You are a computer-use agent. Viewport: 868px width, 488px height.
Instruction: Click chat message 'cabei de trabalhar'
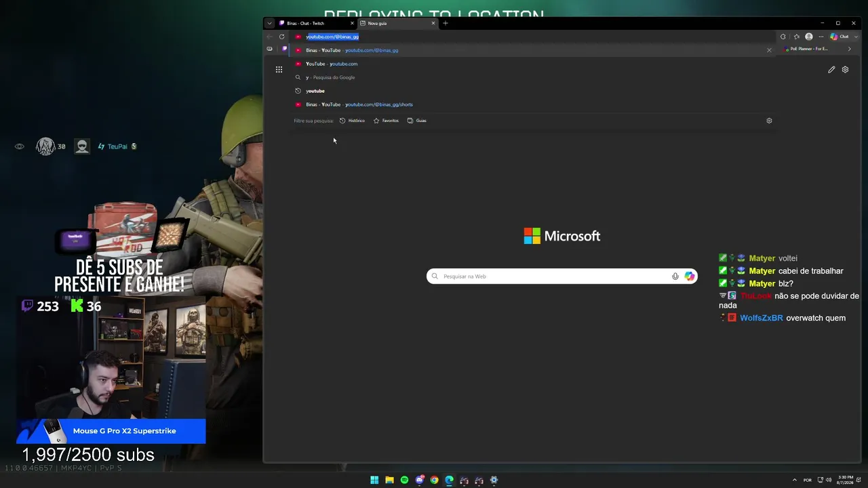click(x=810, y=271)
